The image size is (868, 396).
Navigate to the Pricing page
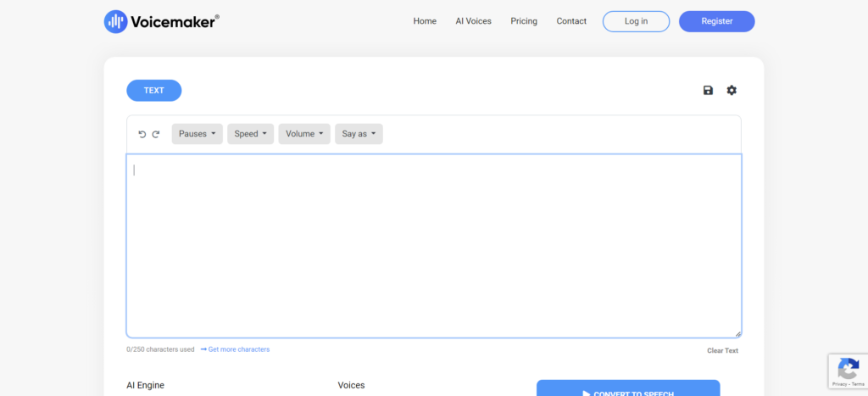(524, 21)
